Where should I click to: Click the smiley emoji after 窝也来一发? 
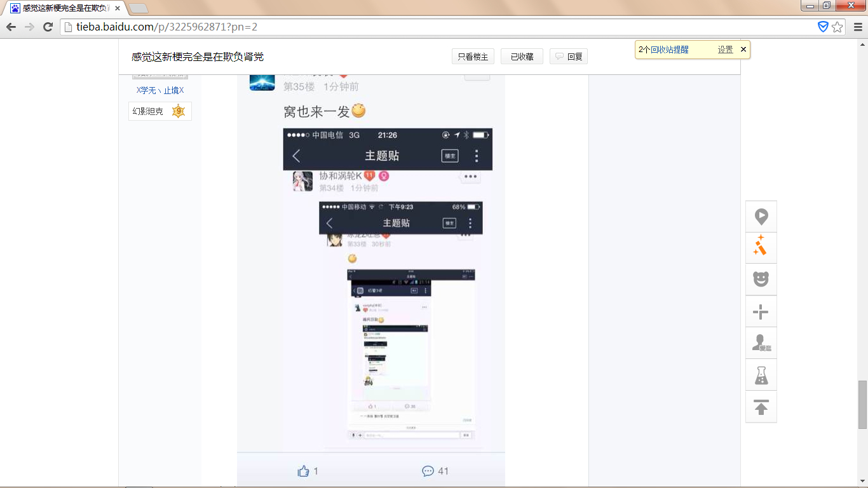pyautogui.click(x=359, y=111)
